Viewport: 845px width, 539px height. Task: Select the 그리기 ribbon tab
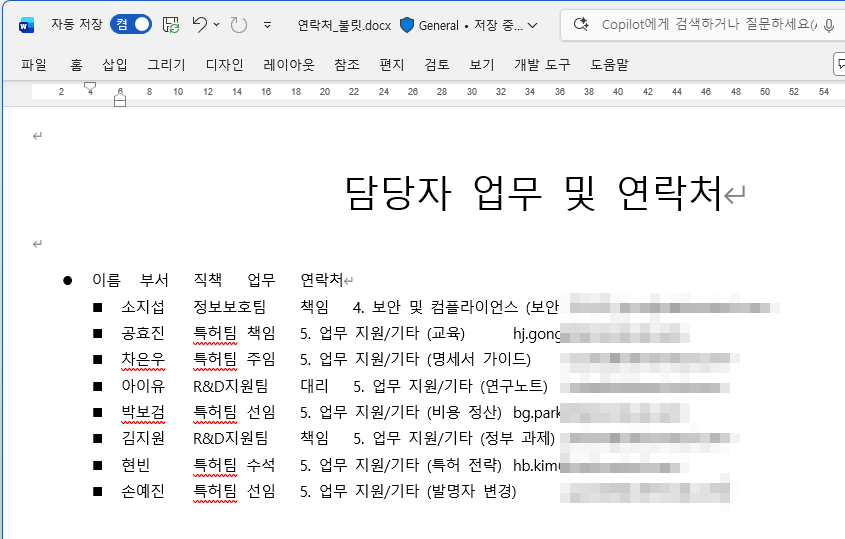click(x=167, y=65)
